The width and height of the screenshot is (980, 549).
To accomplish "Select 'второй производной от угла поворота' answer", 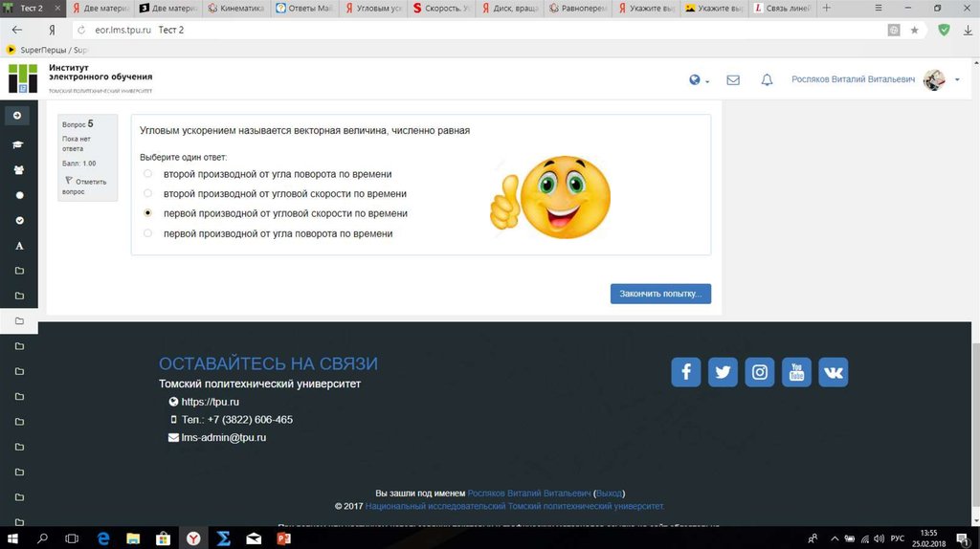I will pos(147,174).
